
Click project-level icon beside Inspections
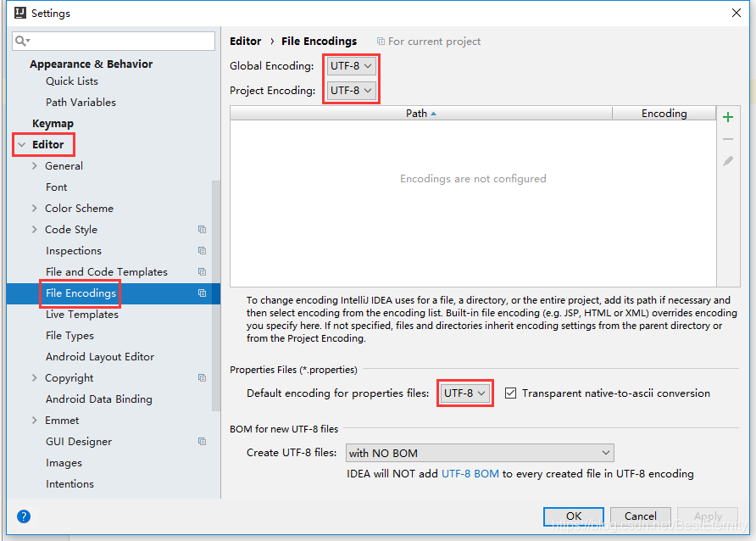tap(202, 251)
